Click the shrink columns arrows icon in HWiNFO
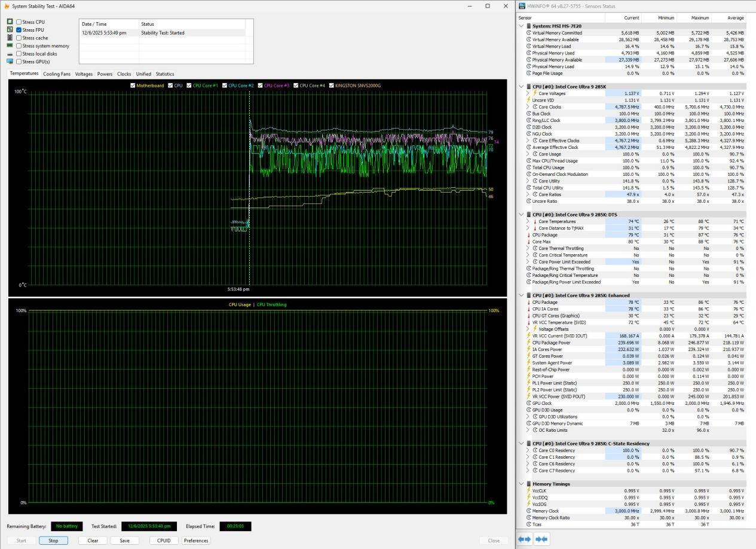 pyautogui.click(x=541, y=539)
